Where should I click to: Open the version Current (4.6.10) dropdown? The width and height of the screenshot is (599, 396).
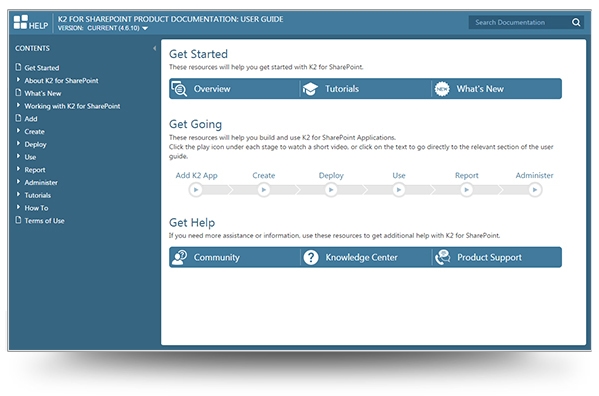coord(117,28)
